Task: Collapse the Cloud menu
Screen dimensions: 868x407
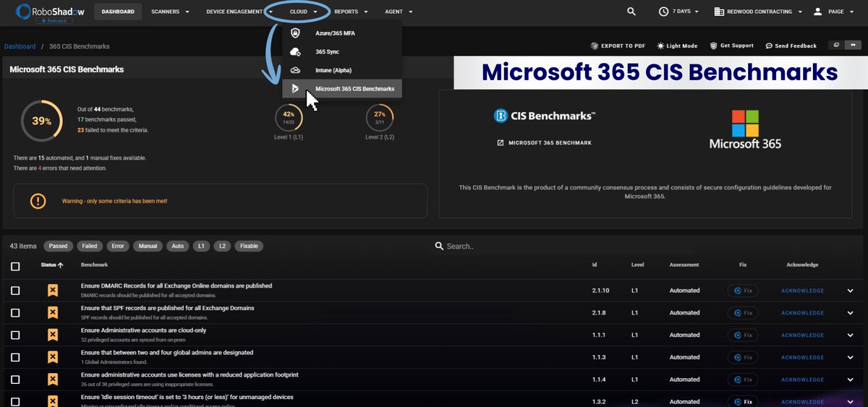Action: (304, 12)
